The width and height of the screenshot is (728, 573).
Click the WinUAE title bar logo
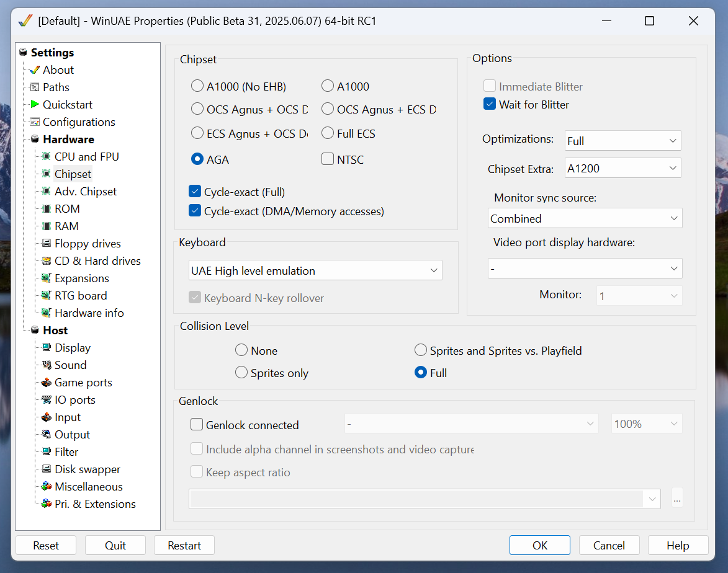tap(25, 21)
